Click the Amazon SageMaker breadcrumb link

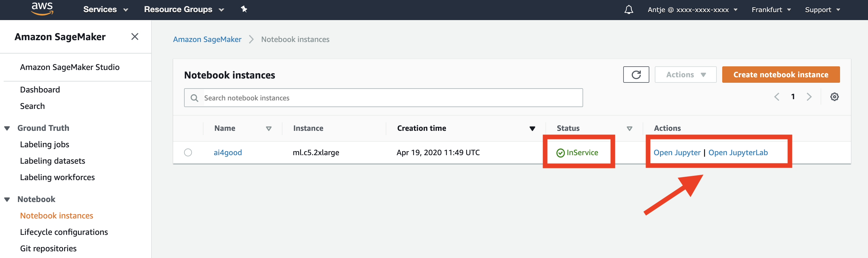(x=207, y=40)
